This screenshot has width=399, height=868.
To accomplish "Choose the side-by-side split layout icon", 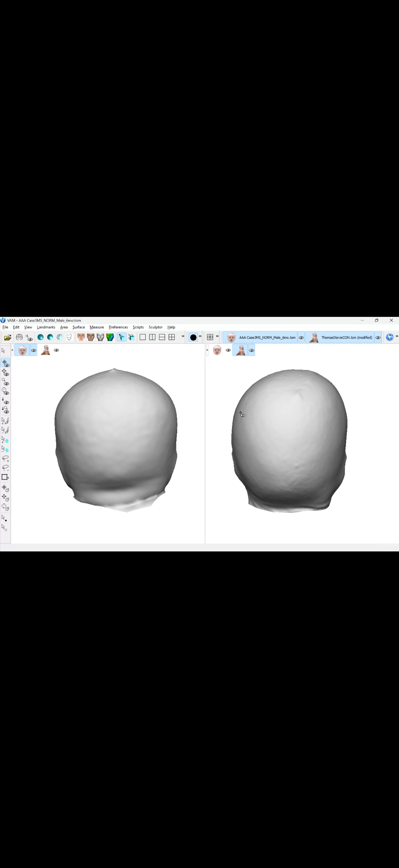I will tap(152, 337).
